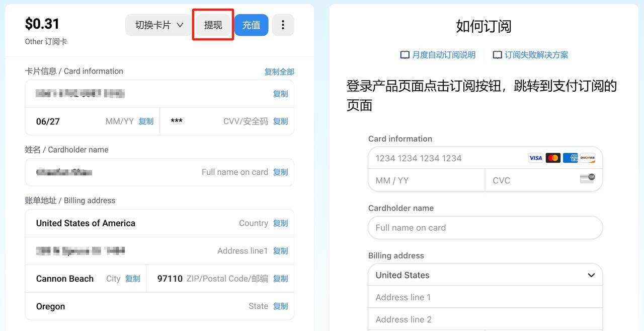Image resolution: width=644 pixels, height=331 pixels.
Task: Copy the State Oregon value
Action: click(280, 306)
